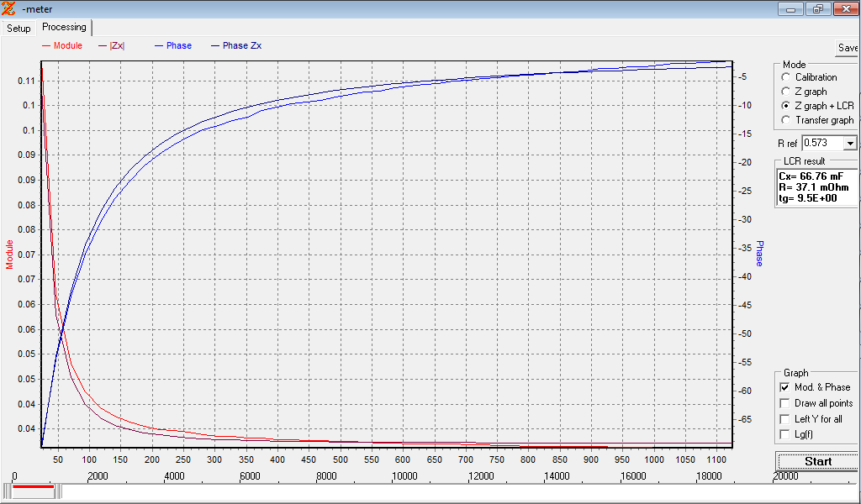Select the Transfer graph mode
This screenshot has width=861, height=504.
786,120
